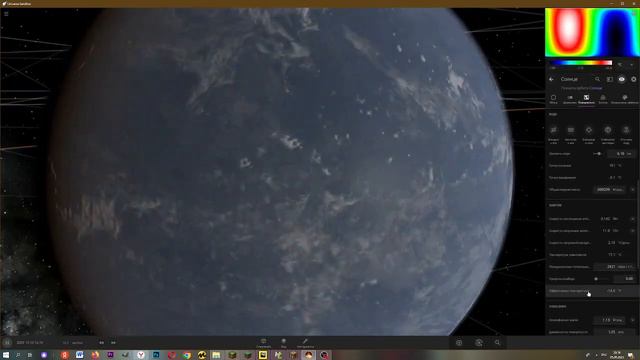Open File Explorer from the taskbar
Viewport: 640px width, 360px height.
[216, 355]
